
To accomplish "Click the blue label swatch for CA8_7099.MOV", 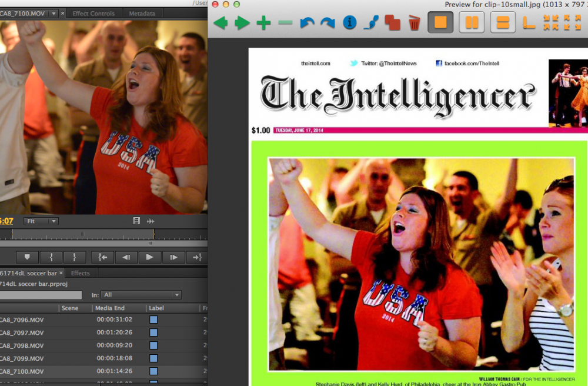I will (153, 358).
